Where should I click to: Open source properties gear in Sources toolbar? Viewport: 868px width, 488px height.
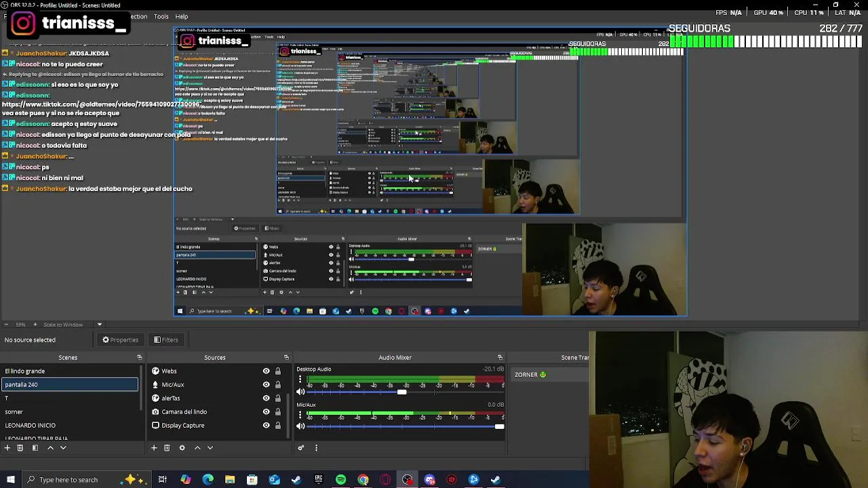(182, 447)
